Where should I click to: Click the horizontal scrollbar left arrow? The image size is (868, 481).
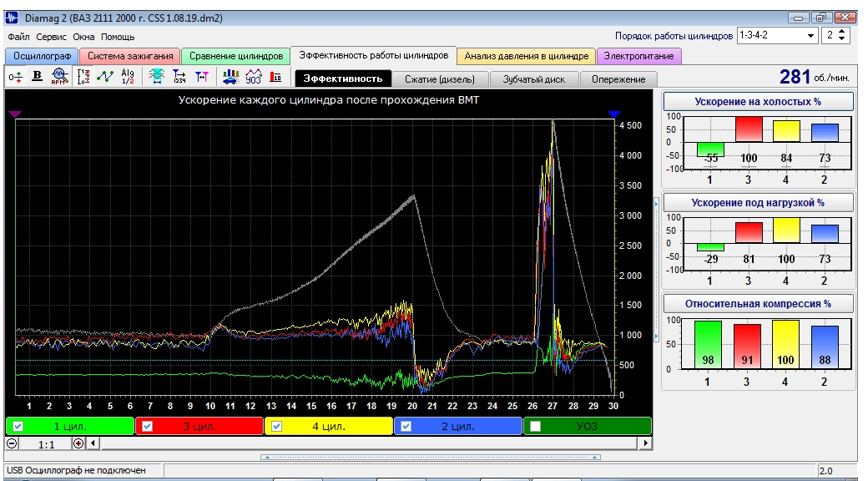tap(93, 444)
